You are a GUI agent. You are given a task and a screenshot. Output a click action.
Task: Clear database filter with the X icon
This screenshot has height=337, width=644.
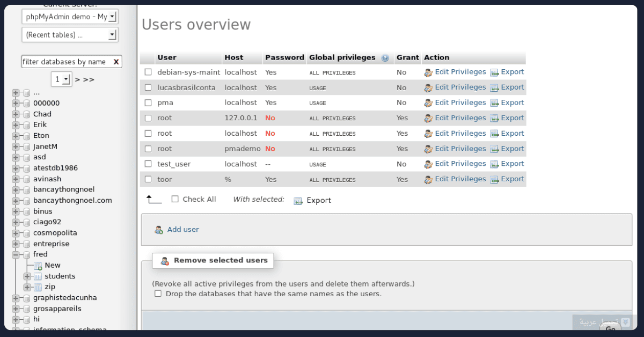point(116,62)
